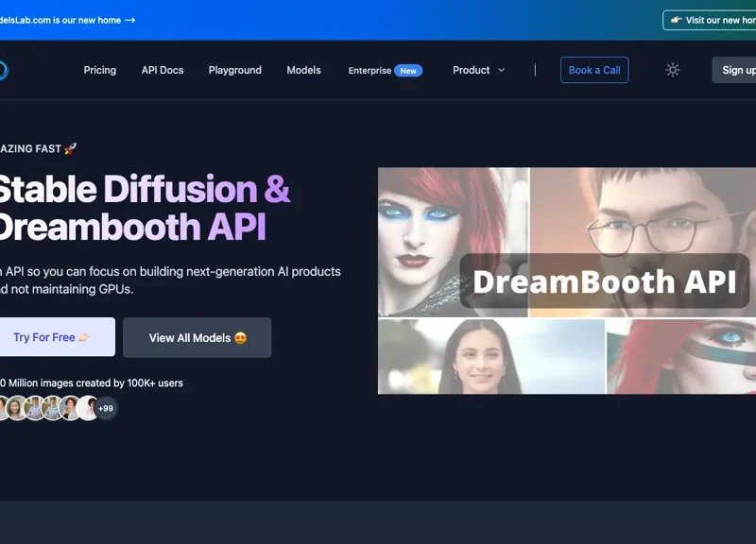Click the smiling woman portrait thumbnail
The height and width of the screenshot is (544, 756).
(x=490, y=356)
